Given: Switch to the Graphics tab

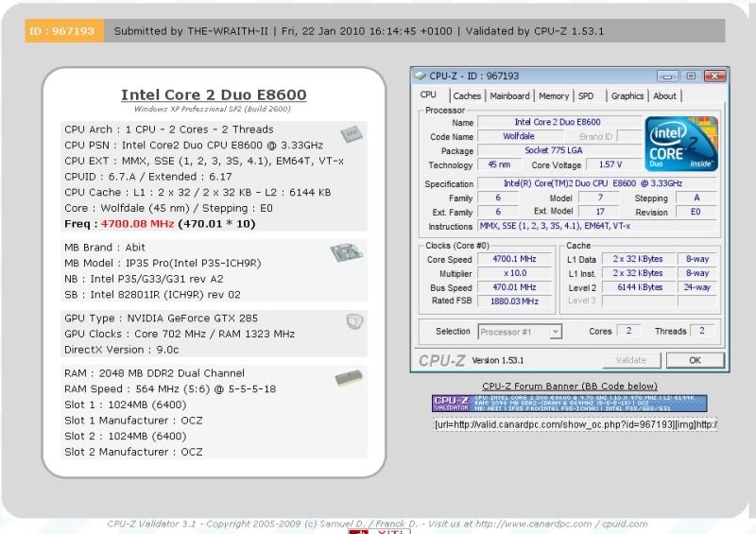Looking at the screenshot, I should click(x=627, y=96).
